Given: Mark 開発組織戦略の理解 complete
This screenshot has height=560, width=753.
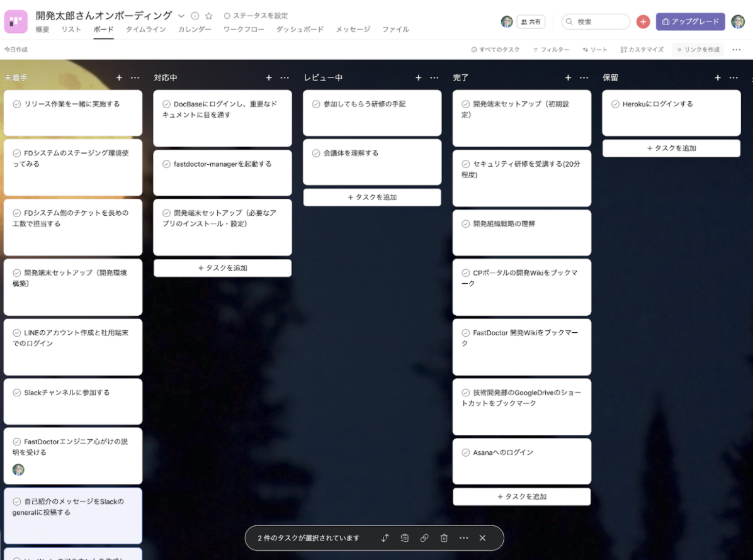Looking at the screenshot, I should click(466, 223).
